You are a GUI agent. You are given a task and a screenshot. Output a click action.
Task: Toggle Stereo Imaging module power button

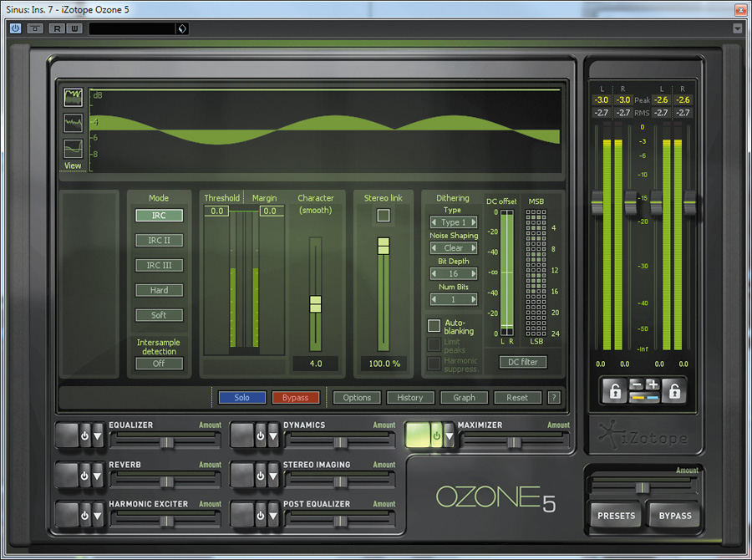point(261,476)
